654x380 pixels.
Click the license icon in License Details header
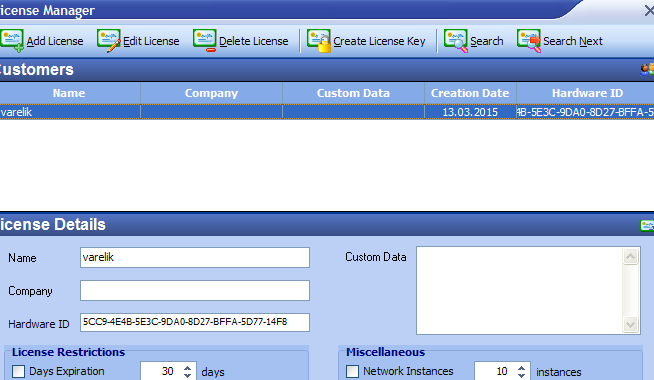pyautogui.click(x=647, y=225)
